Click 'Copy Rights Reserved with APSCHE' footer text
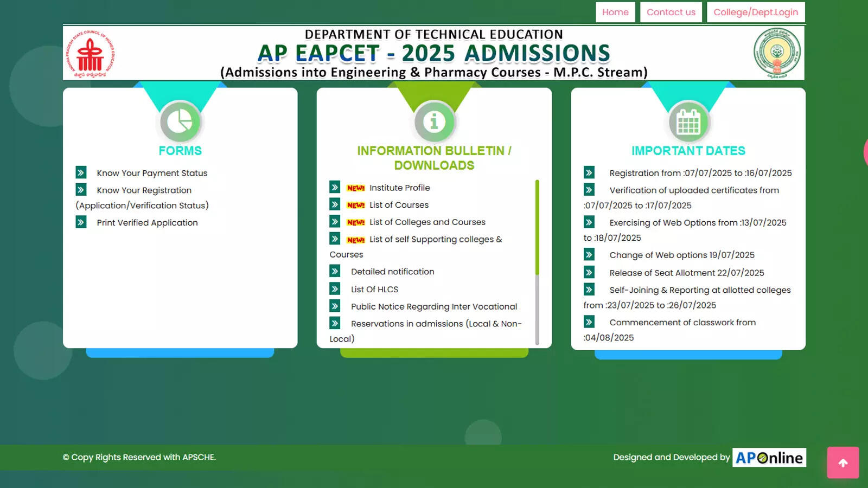 (139, 457)
